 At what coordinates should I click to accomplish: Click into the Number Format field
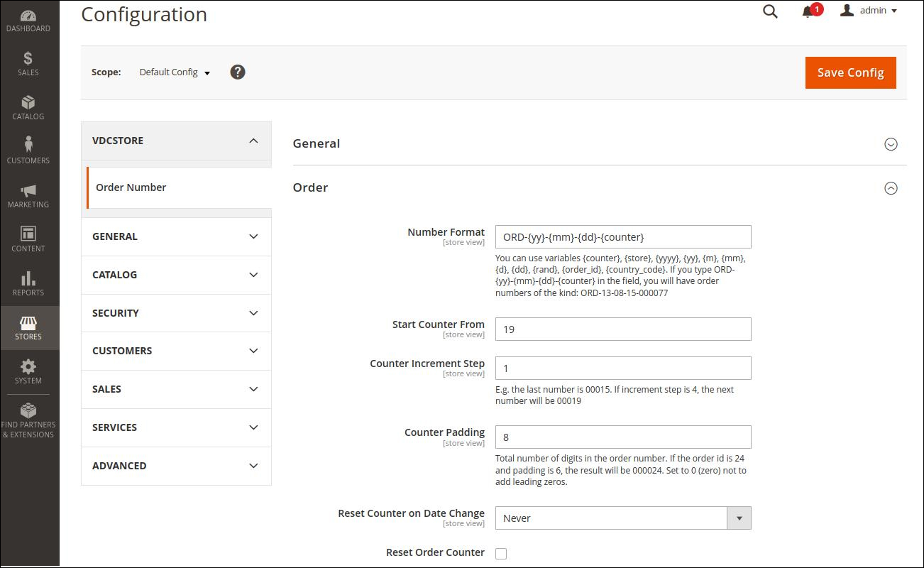[622, 237]
